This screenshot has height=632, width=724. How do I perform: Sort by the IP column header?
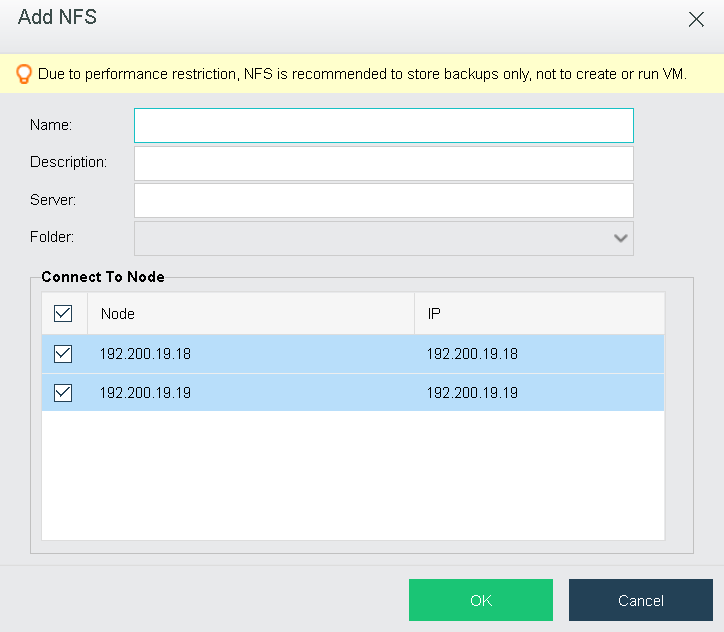[x=539, y=313]
